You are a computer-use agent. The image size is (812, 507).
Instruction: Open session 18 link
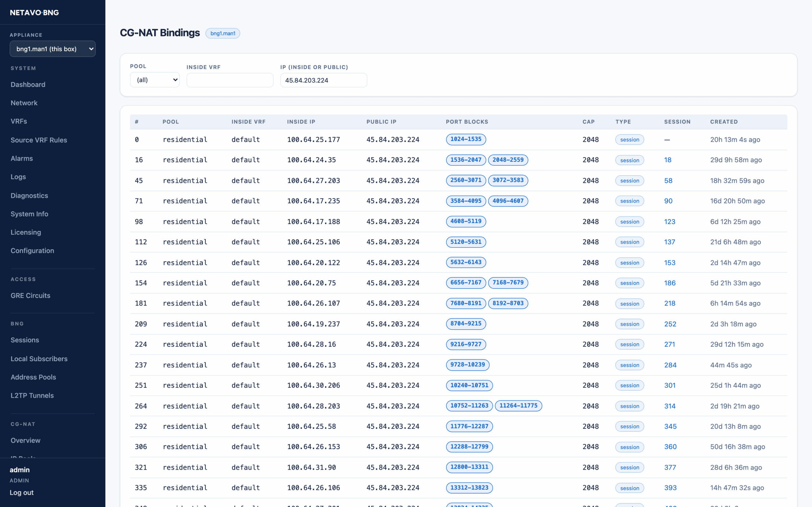point(668,160)
